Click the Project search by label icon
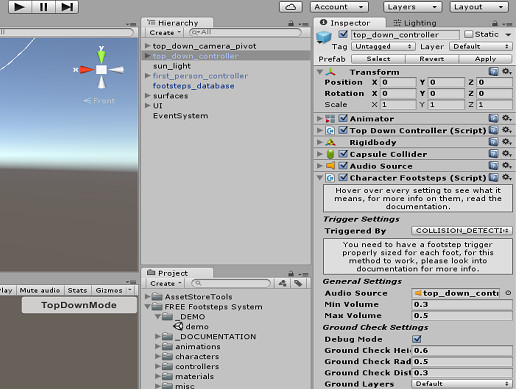This screenshot has width=516, height=389. (x=298, y=283)
